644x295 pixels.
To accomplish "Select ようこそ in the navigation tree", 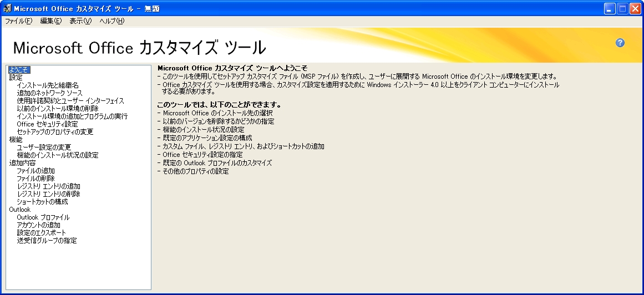I will (19, 70).
